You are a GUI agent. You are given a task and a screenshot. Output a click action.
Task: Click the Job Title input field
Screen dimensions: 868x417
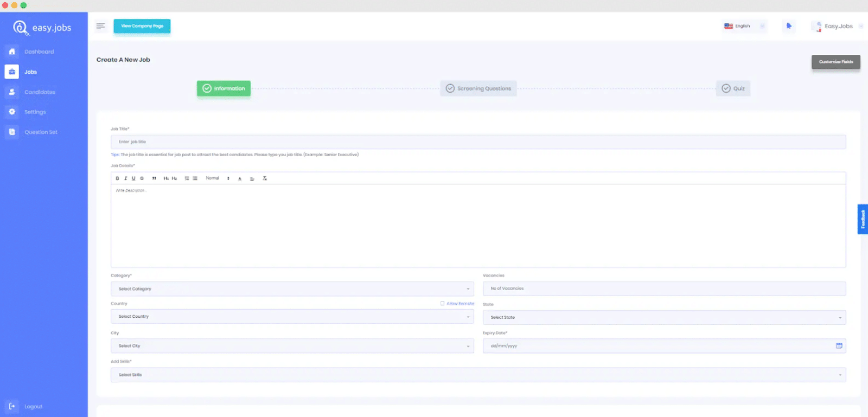(478, 142)
